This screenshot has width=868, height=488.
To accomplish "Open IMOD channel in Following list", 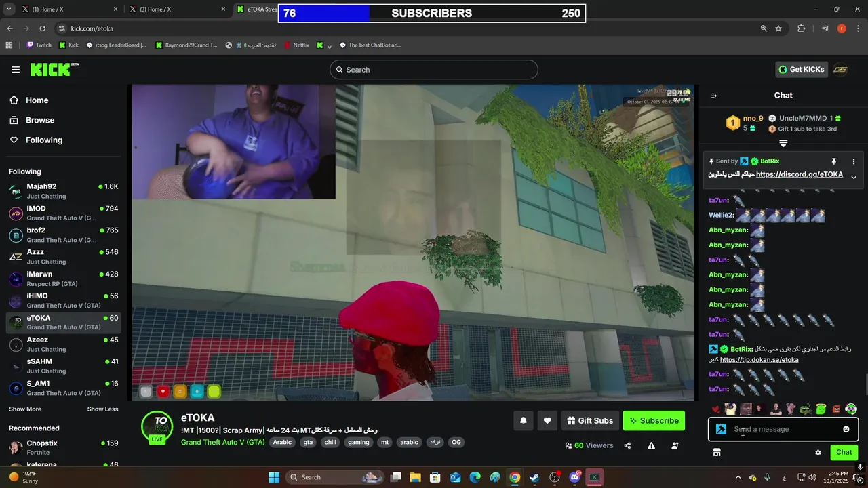I will point(64,213).
